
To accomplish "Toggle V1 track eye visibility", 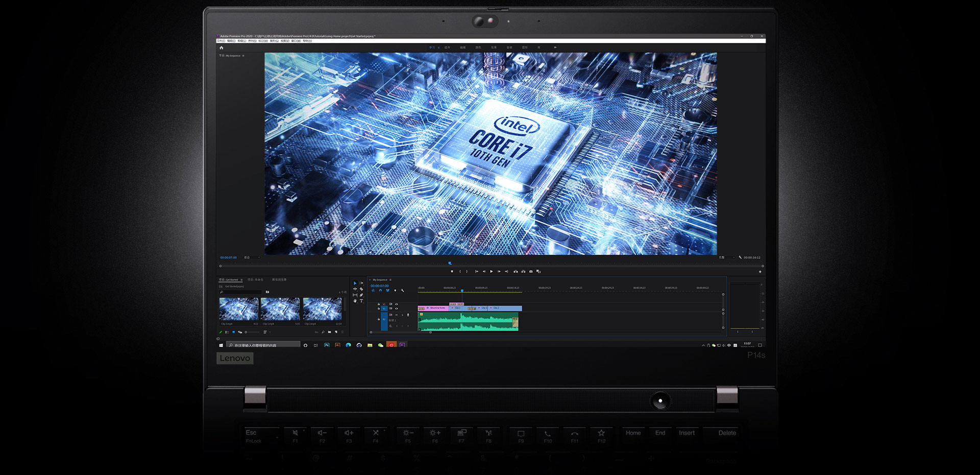I will click(x=397, y=308).
